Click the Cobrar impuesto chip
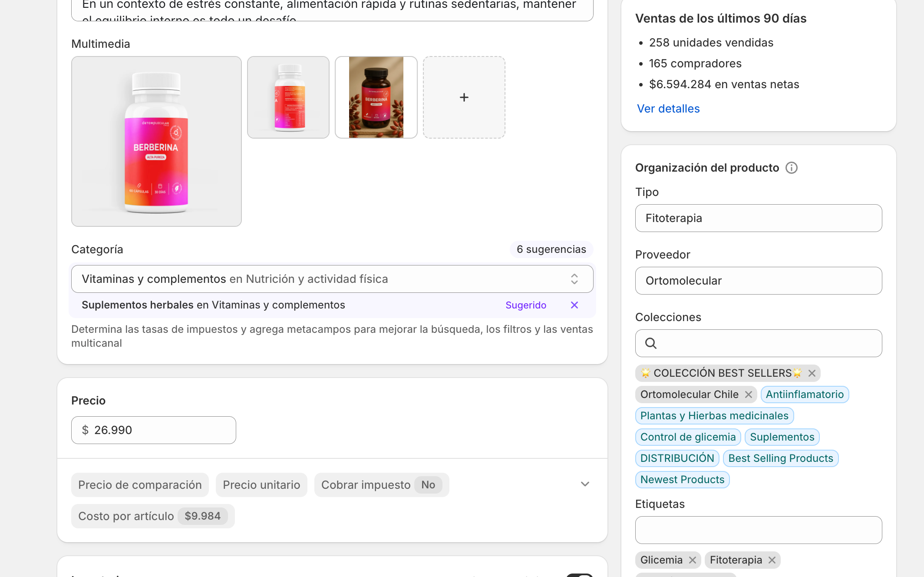Screen dimensions: 924x577 click(x=381, y=485)
